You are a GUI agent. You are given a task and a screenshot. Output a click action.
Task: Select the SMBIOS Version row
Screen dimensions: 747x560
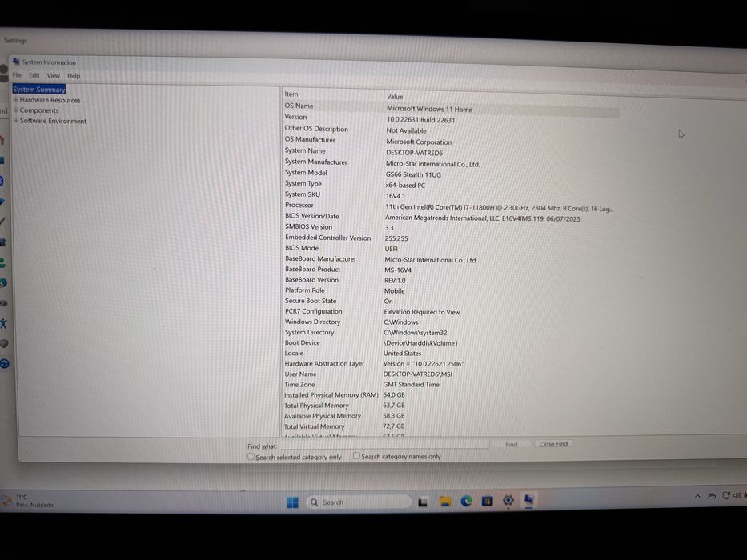point(451,228)
